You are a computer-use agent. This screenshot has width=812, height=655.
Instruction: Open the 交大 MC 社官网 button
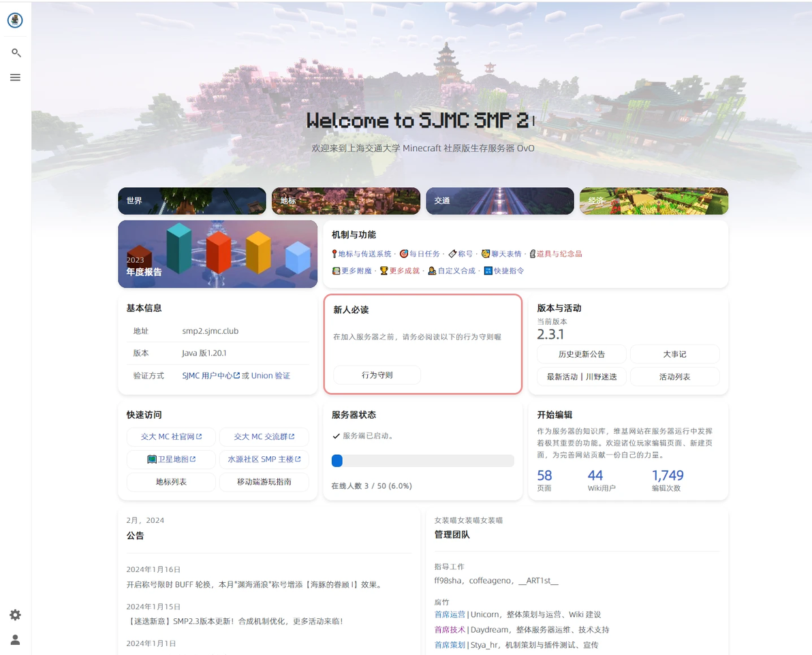click(172, 436)
